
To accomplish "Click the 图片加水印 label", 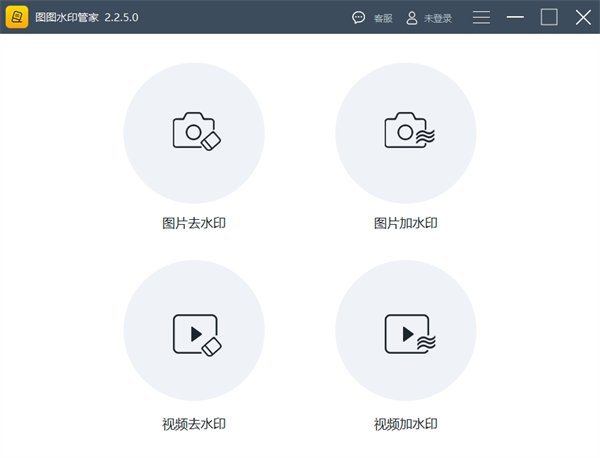I will pyautogui.click(x=405, y=223).
